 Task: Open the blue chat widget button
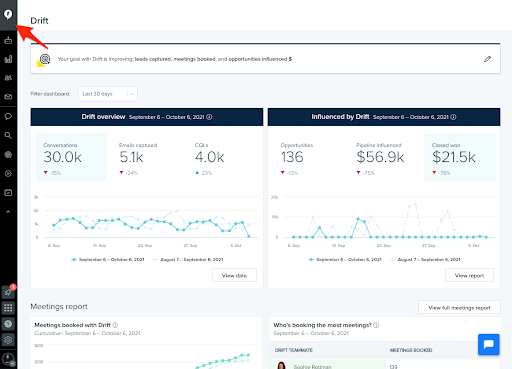pos(488,344)
